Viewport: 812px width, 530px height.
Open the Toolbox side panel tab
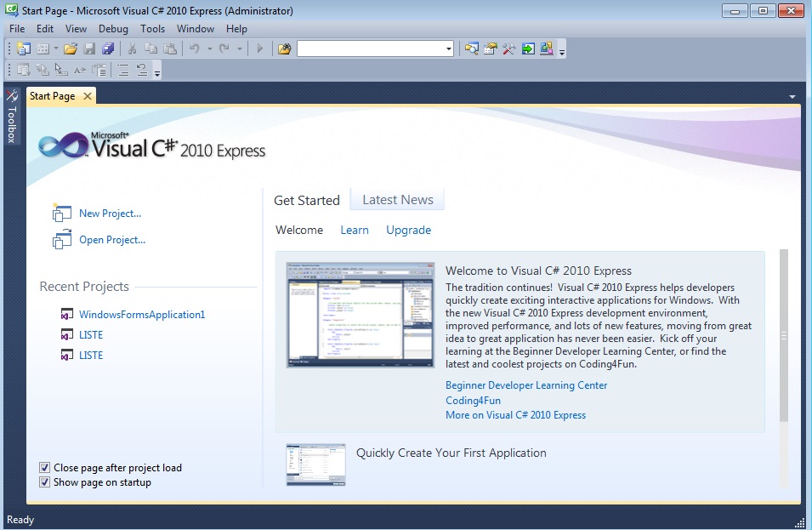pos(11,117)
